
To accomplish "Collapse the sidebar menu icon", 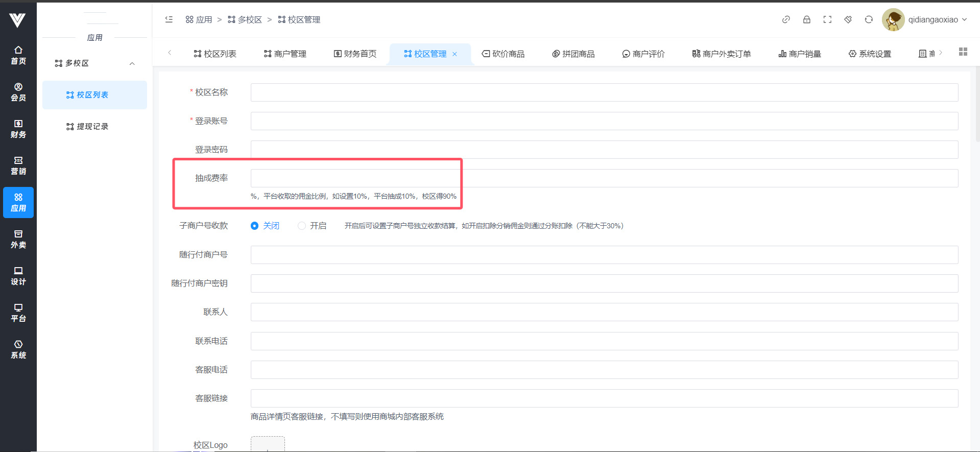I will click(169, 19).
